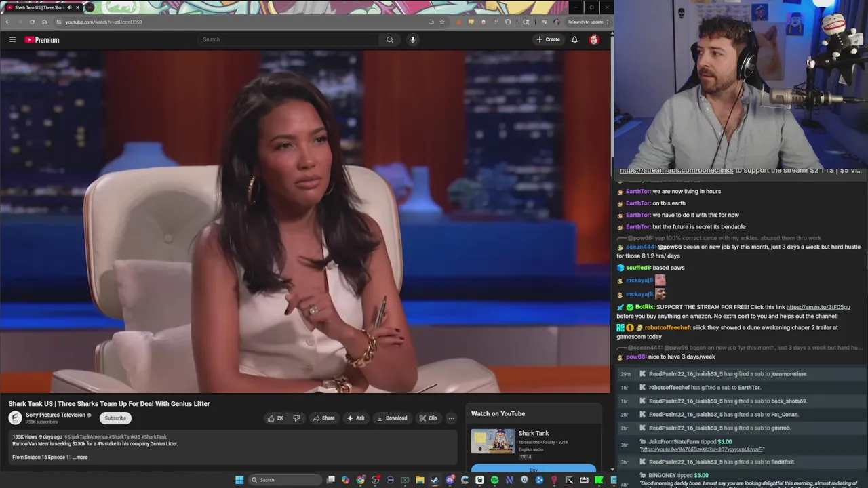Click the YouTube search field
Viewport: 868px width, 488px height.
click(288, 39)
